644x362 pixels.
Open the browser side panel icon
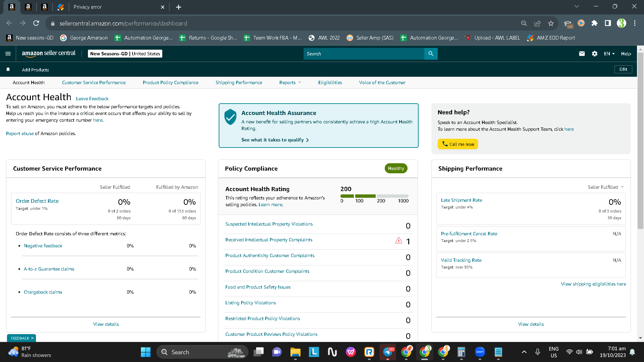click(608, 23)
